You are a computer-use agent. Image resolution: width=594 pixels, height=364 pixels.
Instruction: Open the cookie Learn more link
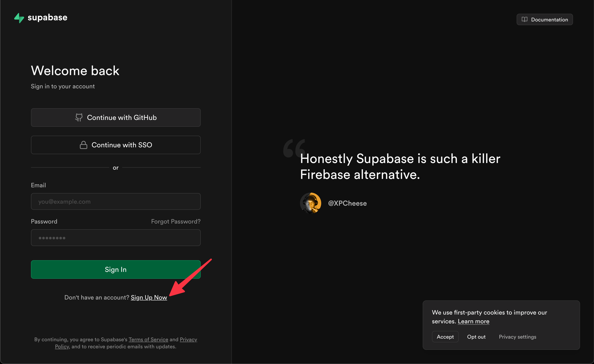474,321
